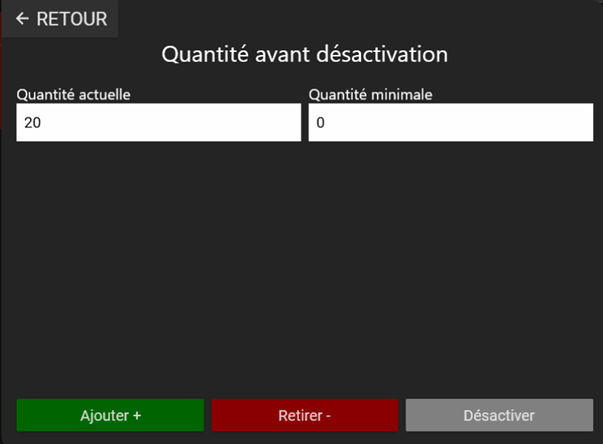Click the word Désactiver on grey button
Screen dimensions: 603x444
click(499, 416)
